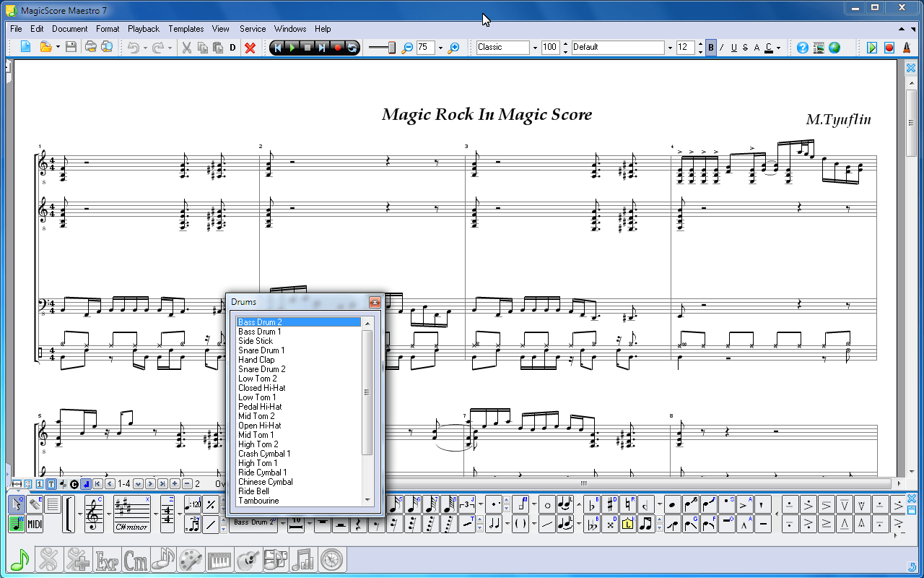Open the C#minor key signature icon

(x=132, y=513)
